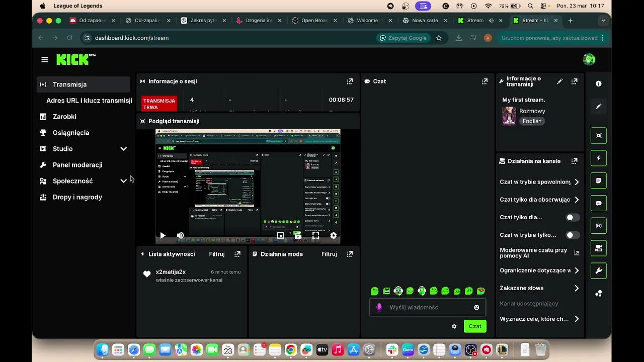Pop out the Lista aktywności panel
Screen dimensions: 644x362
point(237,254)
